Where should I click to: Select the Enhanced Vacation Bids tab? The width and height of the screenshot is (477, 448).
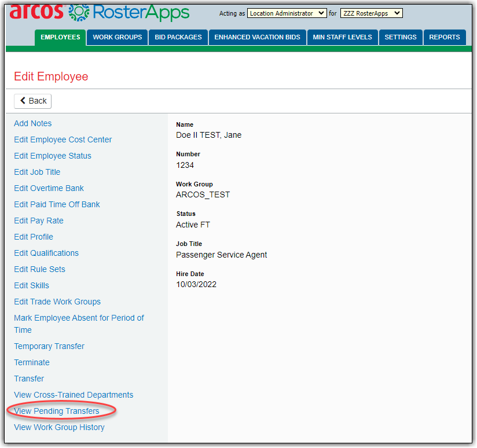pos(257,37)
